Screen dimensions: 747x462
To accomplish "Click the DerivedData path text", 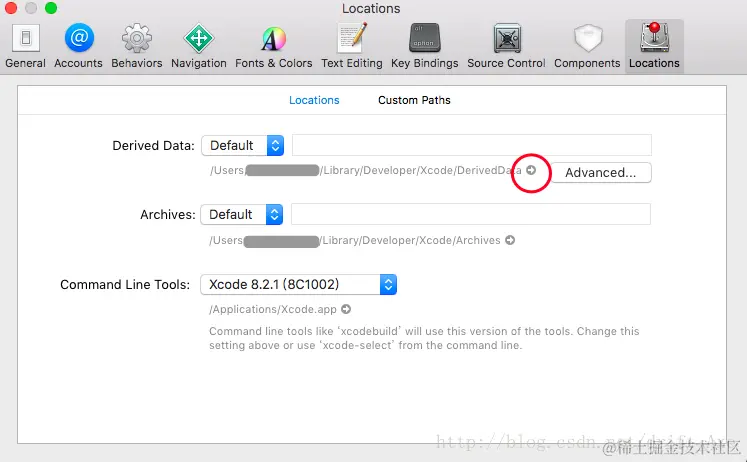I will 365,170.
